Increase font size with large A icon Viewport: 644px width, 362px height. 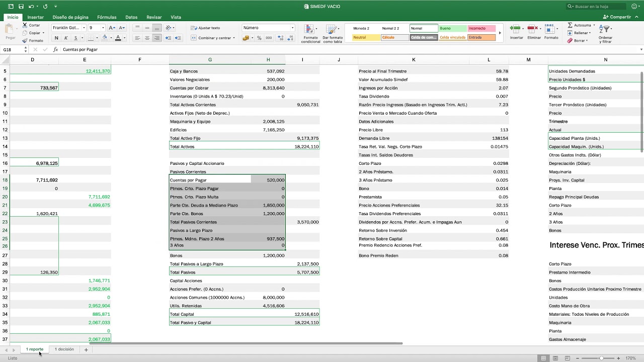click(x=112, y=28)
